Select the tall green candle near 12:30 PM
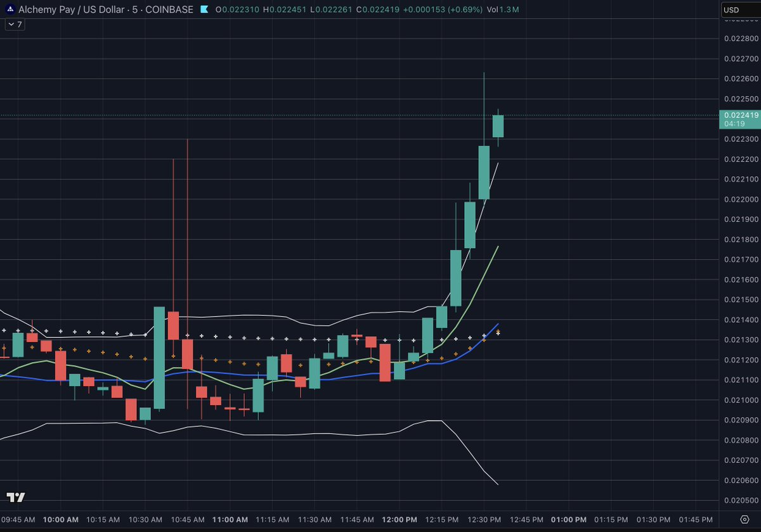Image resolution: width=761 pixels, height=532 pixels. click(x=483, y=171)
